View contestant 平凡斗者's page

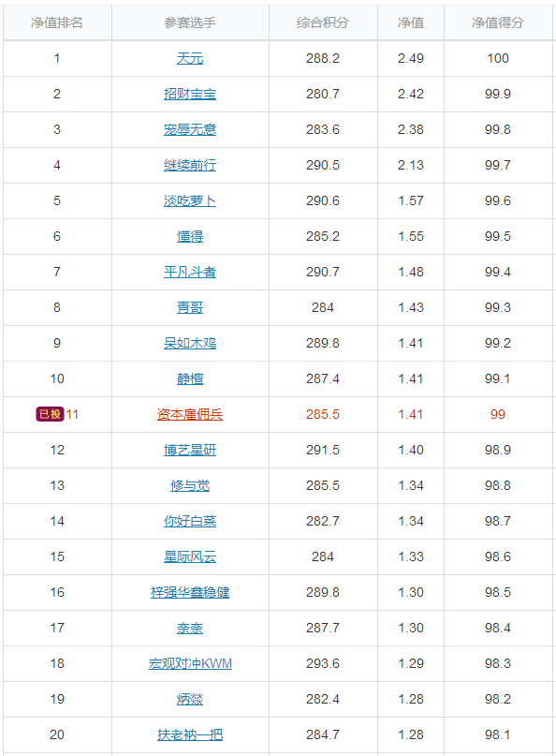pos(190,273)
